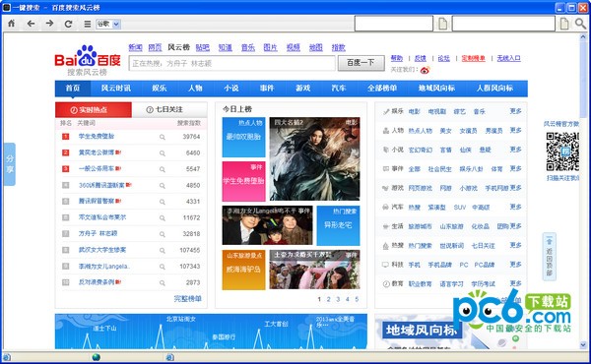
Task: Open the 完整榜单 full list link
Action: click(187, 299)
